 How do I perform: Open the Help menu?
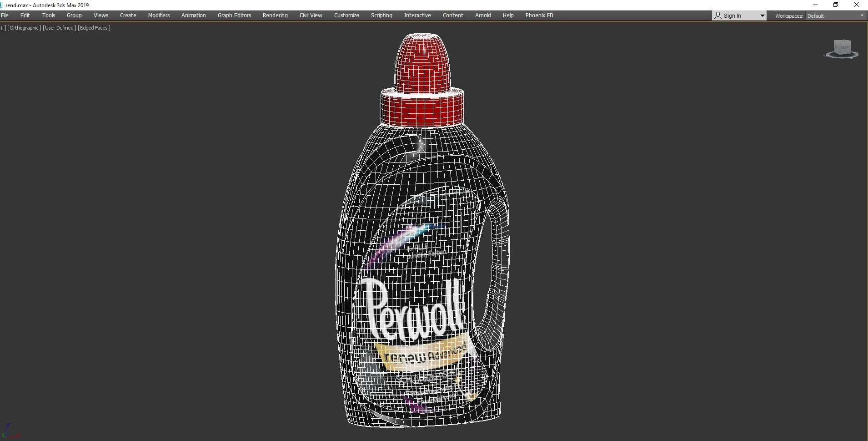pos(508,15)
